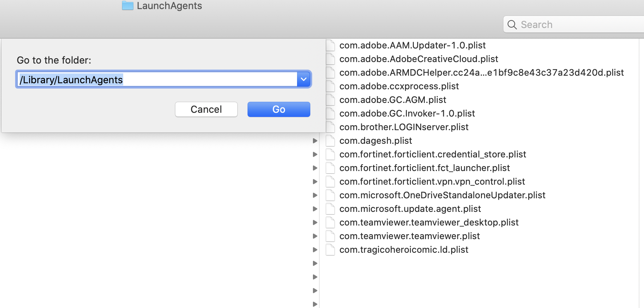
Task: Expand the disclosure arrow beside com.dagesh.plist
Action: tap(315, 141)
